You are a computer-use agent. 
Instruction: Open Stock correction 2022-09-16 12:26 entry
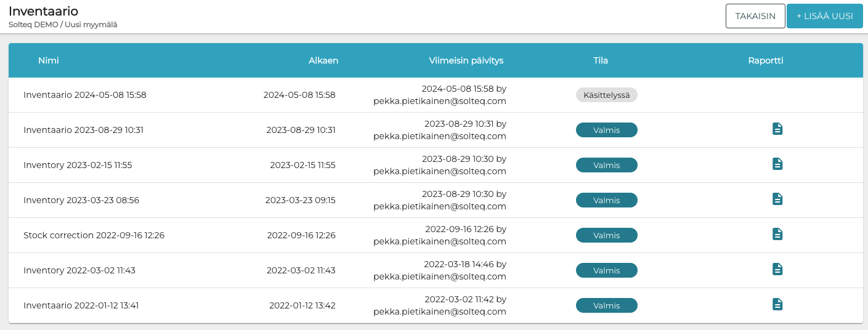(94, 235)
